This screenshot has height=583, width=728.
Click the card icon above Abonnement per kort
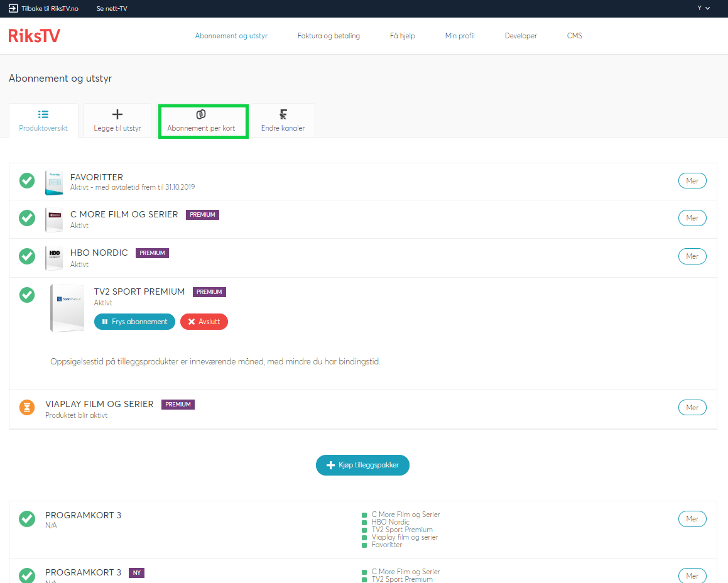(x=201, y=114)
